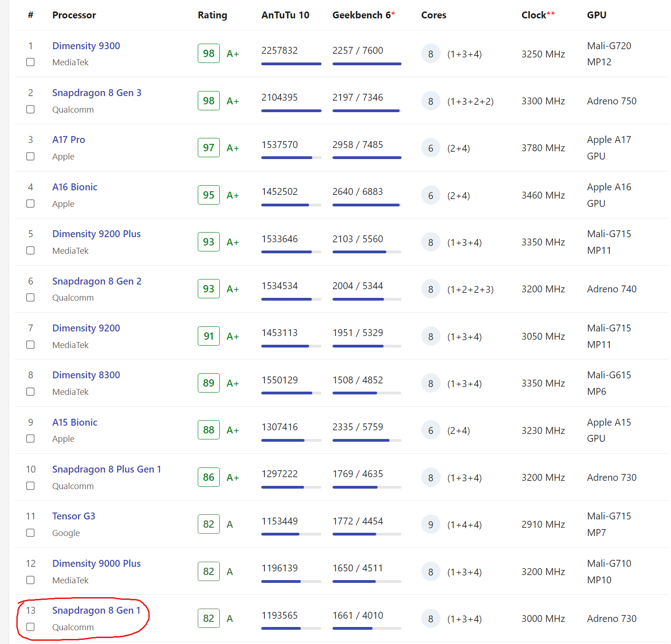Select the Dimensity 8300 checkbox
The width and height of the screenshot is (671, 644).
tap(30, 392)
